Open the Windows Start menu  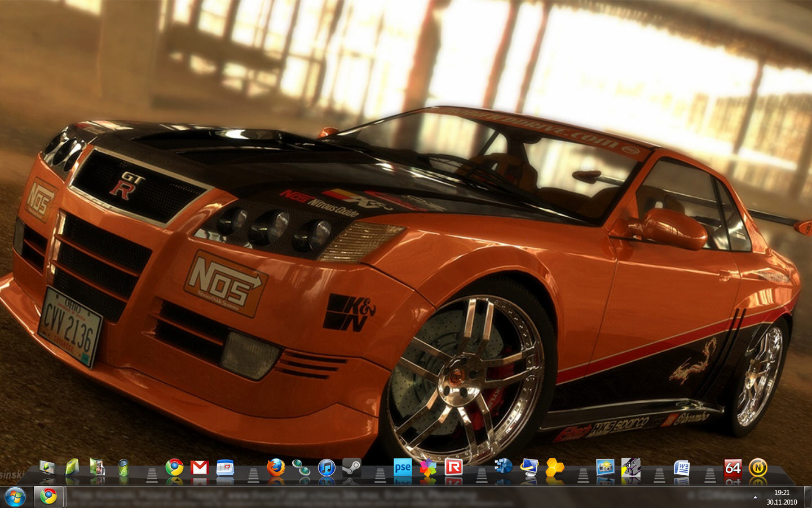pyautogui.click(x=15, y=497)
